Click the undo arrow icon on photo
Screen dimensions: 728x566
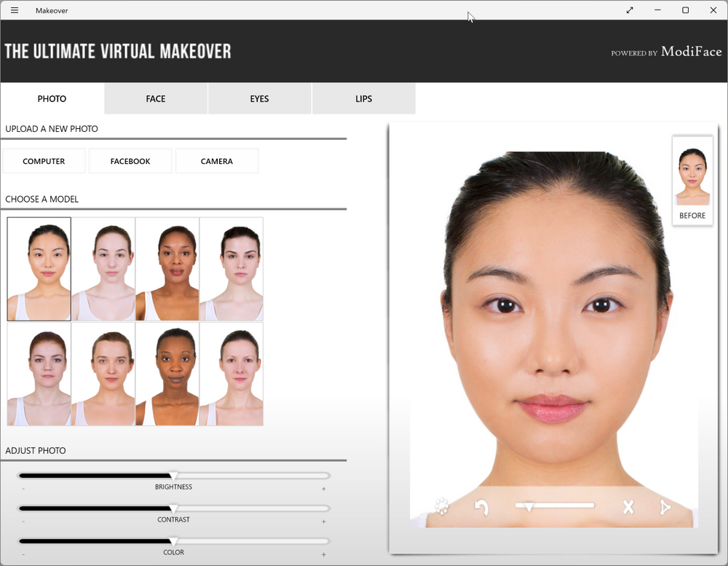[x=481, y=507]
